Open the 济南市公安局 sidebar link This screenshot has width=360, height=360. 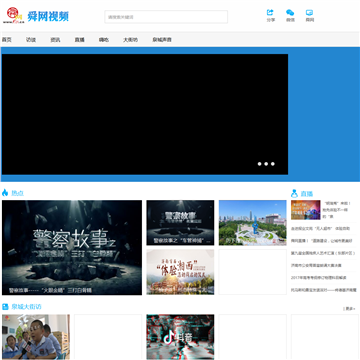316,265
